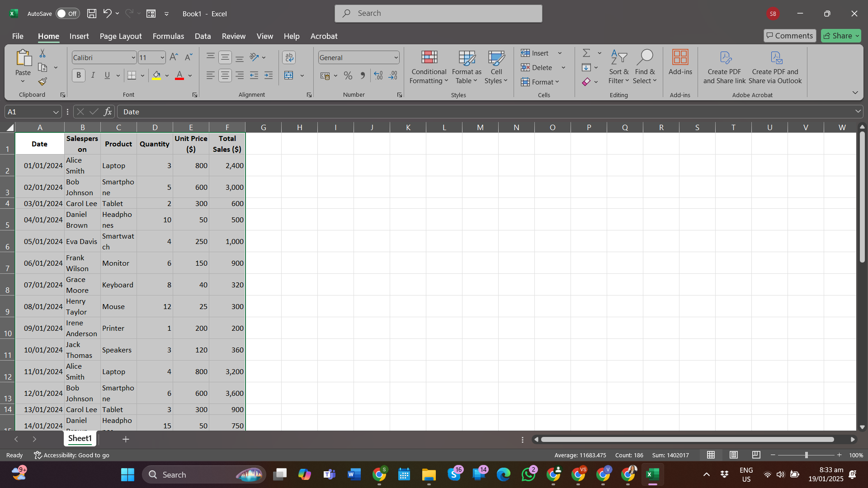Image resolution: width=868 pixels, height=488 pixels.
Task: Expand the General number format dropdown
Action: (396, 58)
